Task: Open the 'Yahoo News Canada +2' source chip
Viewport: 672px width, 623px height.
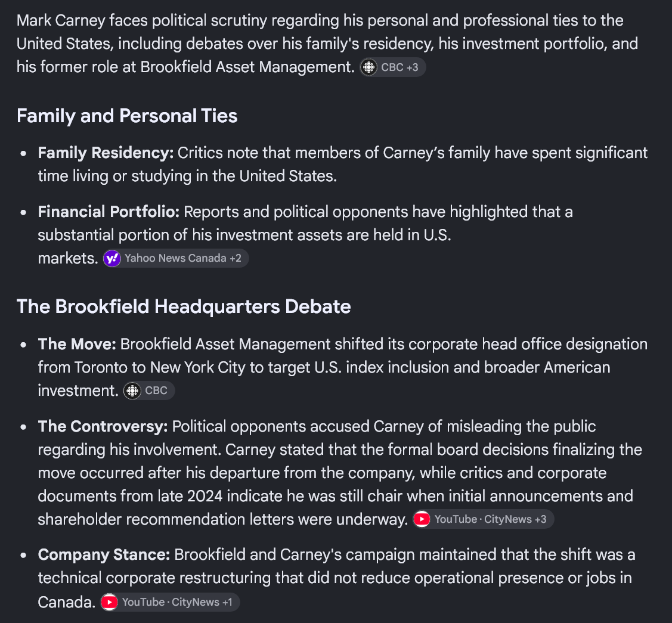Action: click(x=176, y=258)
